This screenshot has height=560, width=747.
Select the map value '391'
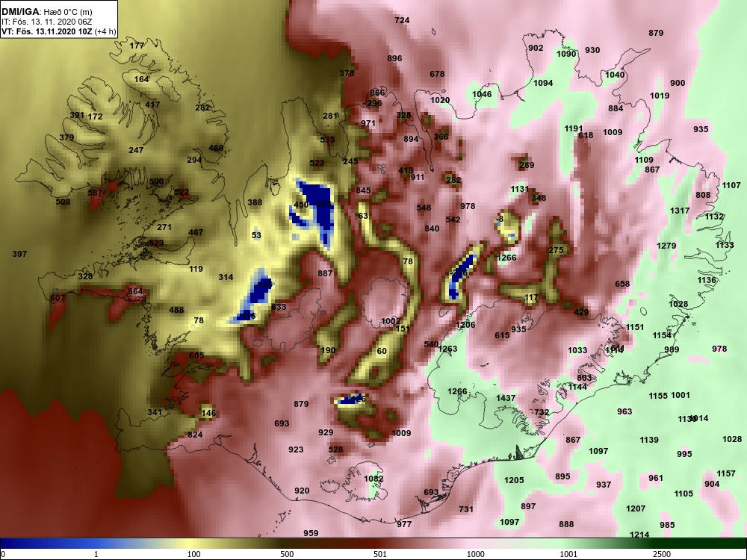(77, 115)
